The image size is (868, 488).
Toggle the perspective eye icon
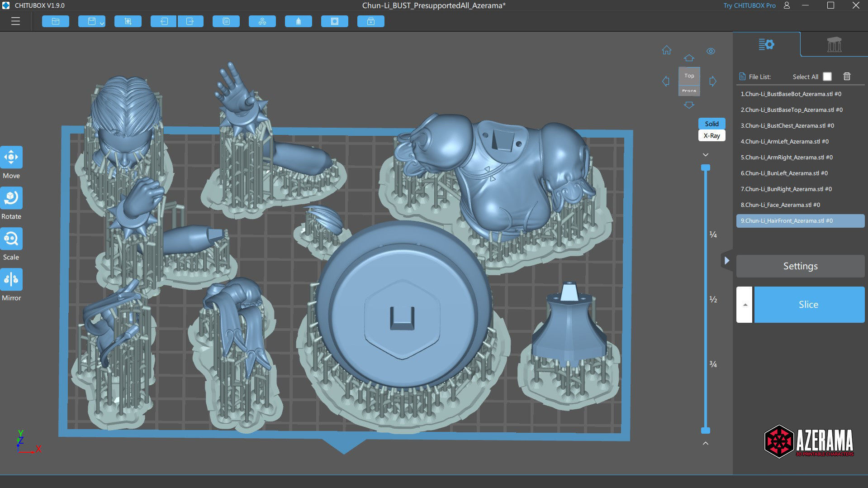711,51
